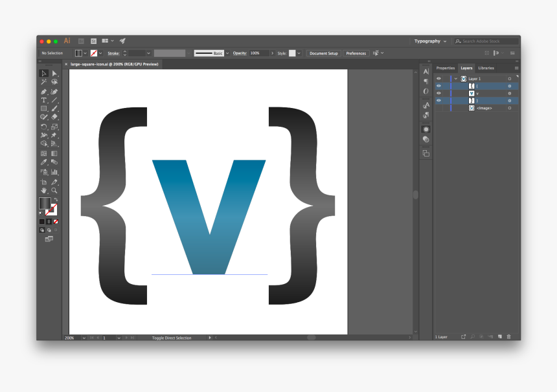This screenshot has height=392, width=557.
Task: Select the Eraser tool
Action: coord(54,116)
